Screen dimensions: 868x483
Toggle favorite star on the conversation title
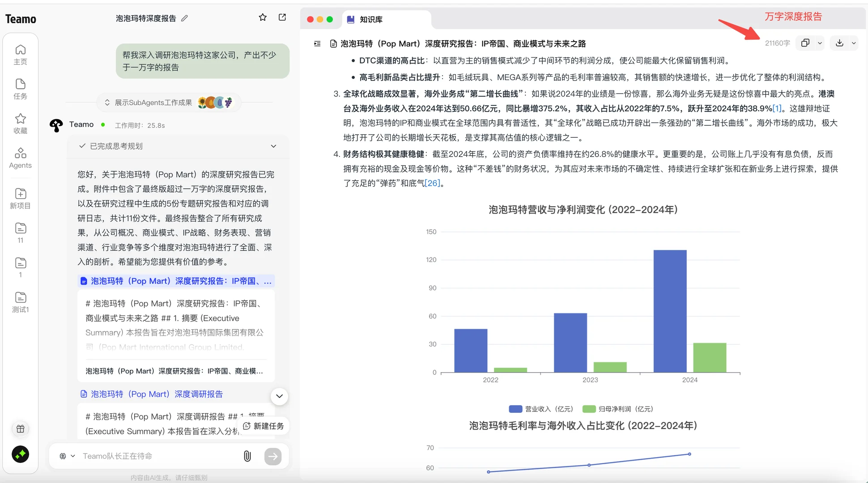coord(263,17)
